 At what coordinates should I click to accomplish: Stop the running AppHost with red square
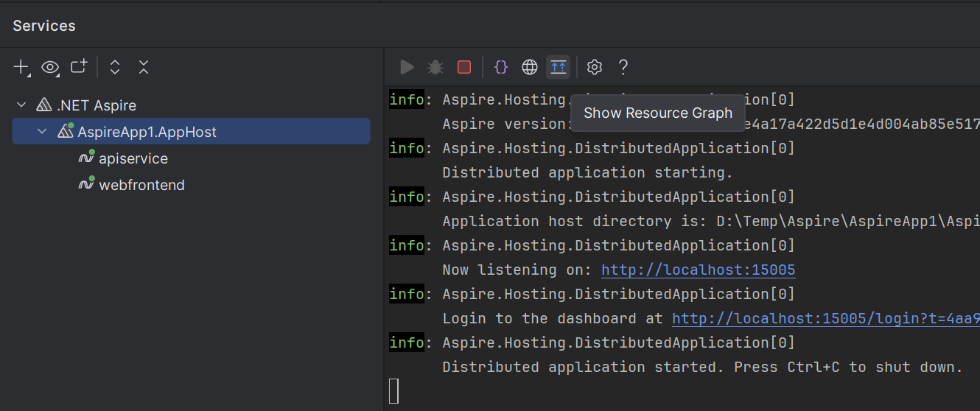[x=464, y=68]
